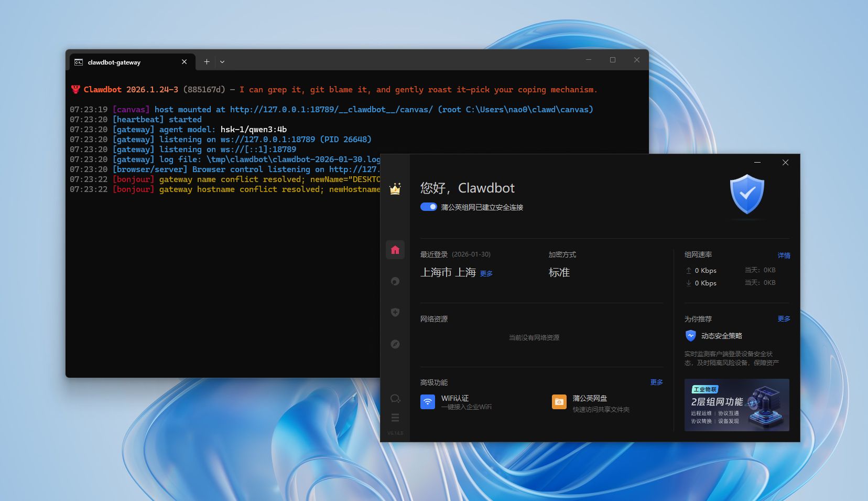Open the terminal new-tab dropdown chevron
This screenshot has width=868, height=501.
click(x=222, y=62)
